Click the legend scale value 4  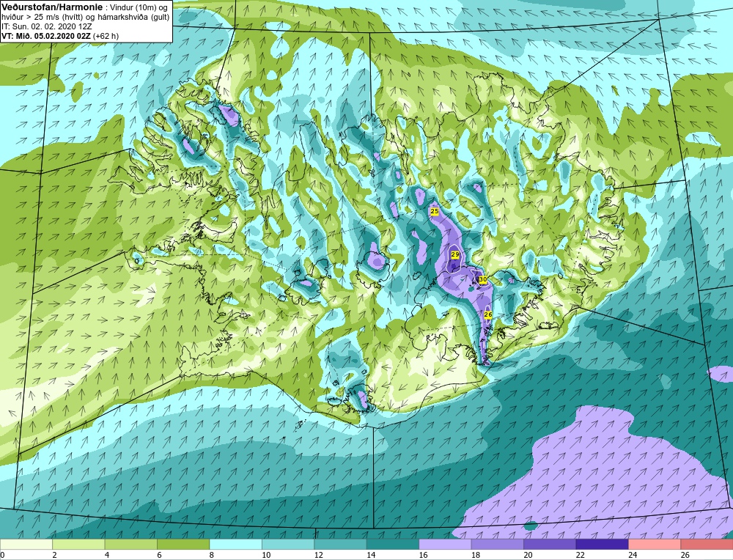pos(106,555)
